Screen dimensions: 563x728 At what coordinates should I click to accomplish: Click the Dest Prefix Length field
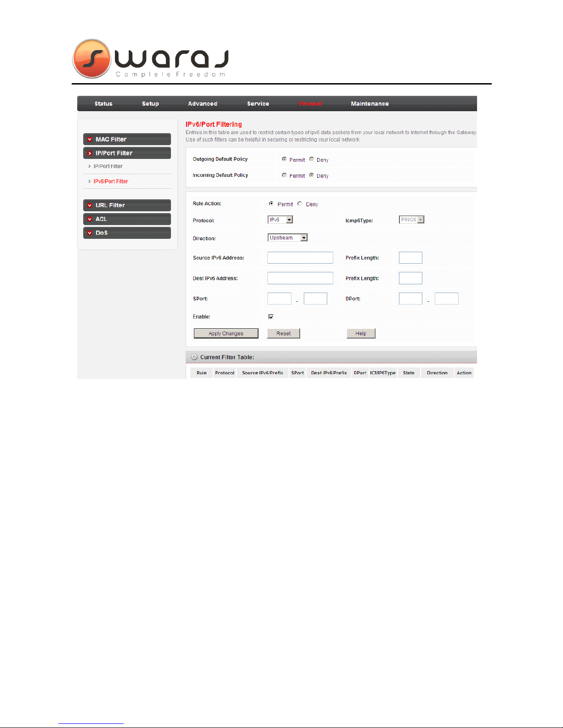(410, 278)
